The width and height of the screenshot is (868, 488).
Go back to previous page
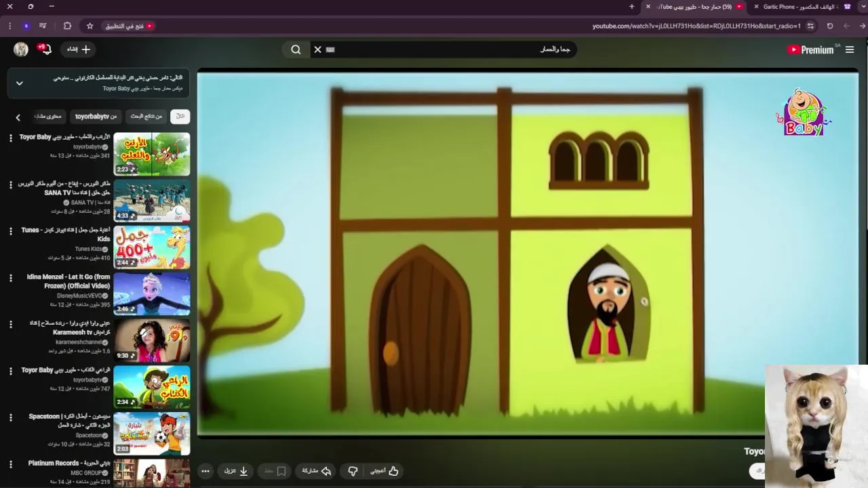(x=863, y=26)
